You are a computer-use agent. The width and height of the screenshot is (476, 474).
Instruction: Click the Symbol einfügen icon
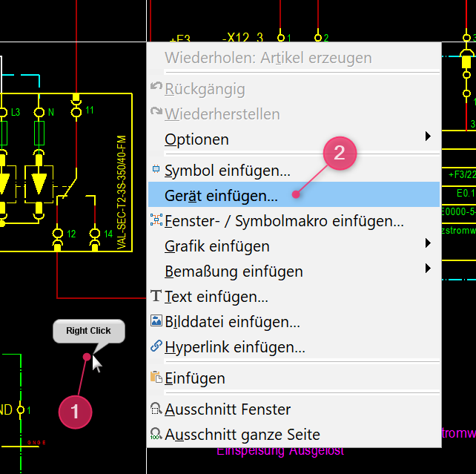[x=156, y=170]
